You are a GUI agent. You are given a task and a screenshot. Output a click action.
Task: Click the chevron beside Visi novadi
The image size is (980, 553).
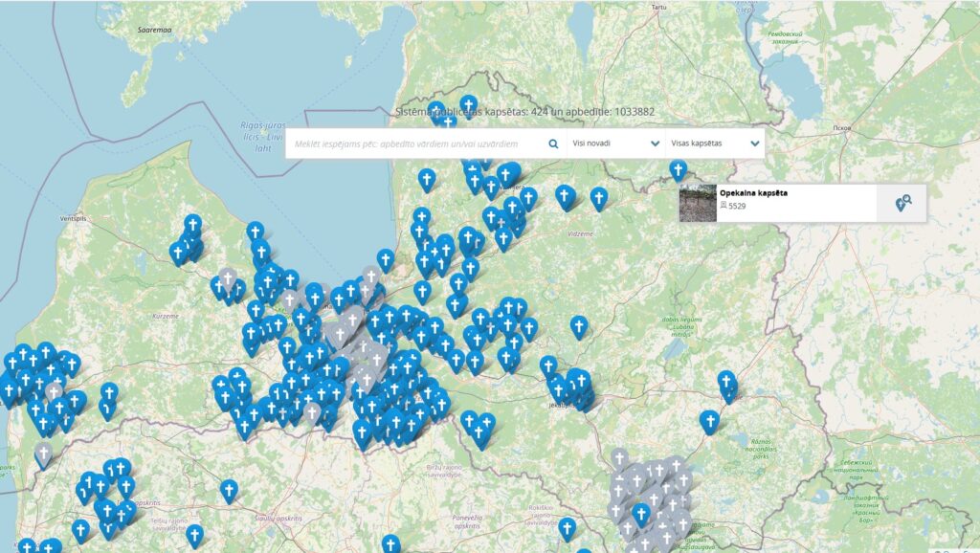[655, 144]
